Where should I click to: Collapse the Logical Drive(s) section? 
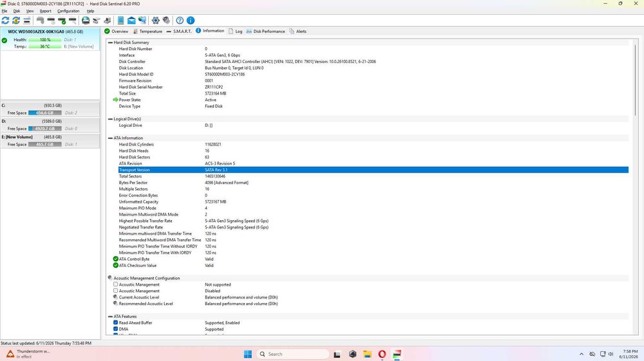point(110,119)
